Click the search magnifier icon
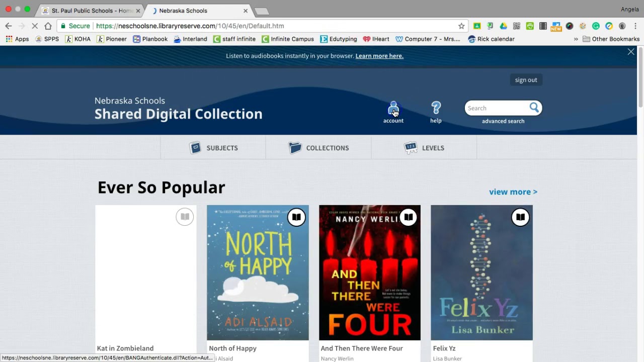The width and height of the screenshot is (644, 362). pos(534,108)
